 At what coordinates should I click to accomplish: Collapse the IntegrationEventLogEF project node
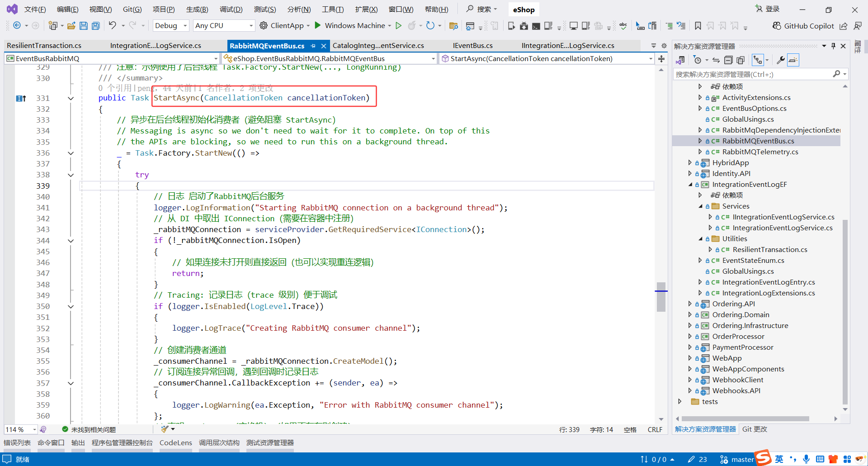point(690,185)
